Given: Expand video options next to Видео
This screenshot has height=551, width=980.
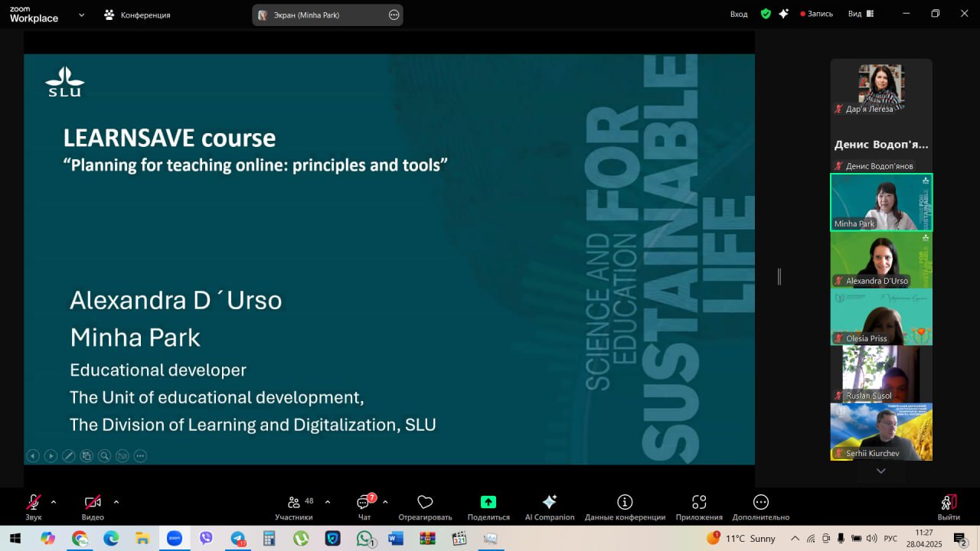Looking at the screenshot, I should click(x=116, y=502).
